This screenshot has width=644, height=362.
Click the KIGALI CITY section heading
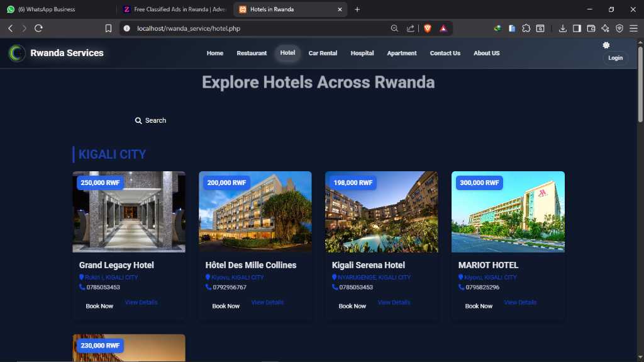[112, 154]
